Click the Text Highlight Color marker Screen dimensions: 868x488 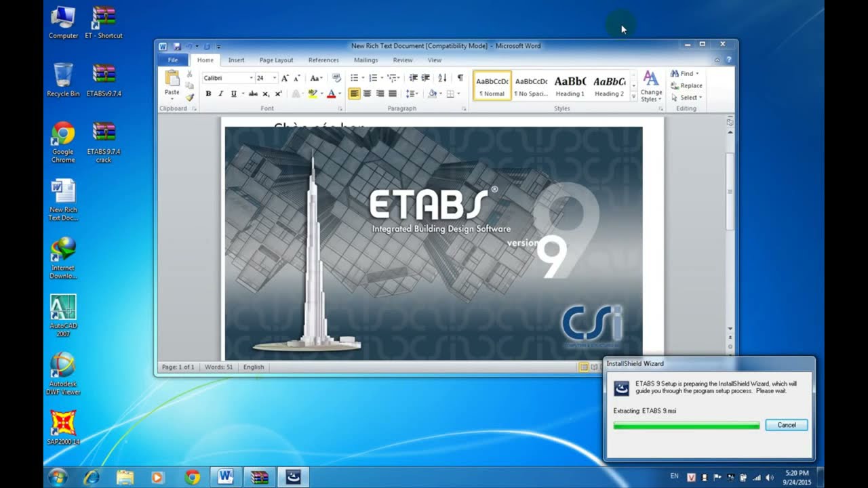(x=312, y=94)
